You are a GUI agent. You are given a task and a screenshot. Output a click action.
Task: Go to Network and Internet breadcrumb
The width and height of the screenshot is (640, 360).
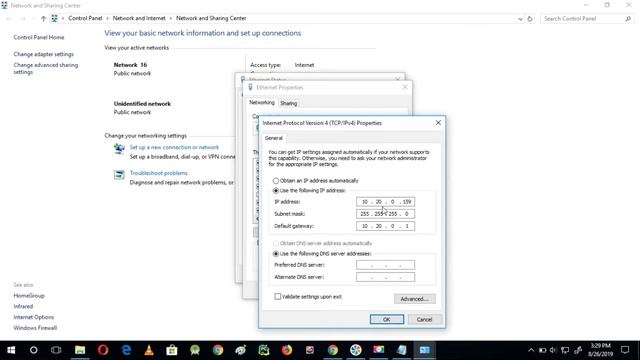tap(139, 18)
